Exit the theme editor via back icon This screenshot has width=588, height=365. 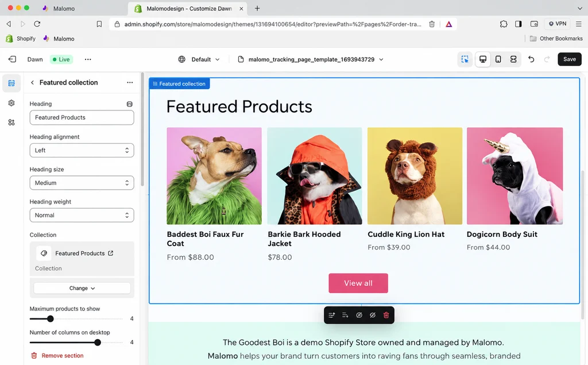12,59
